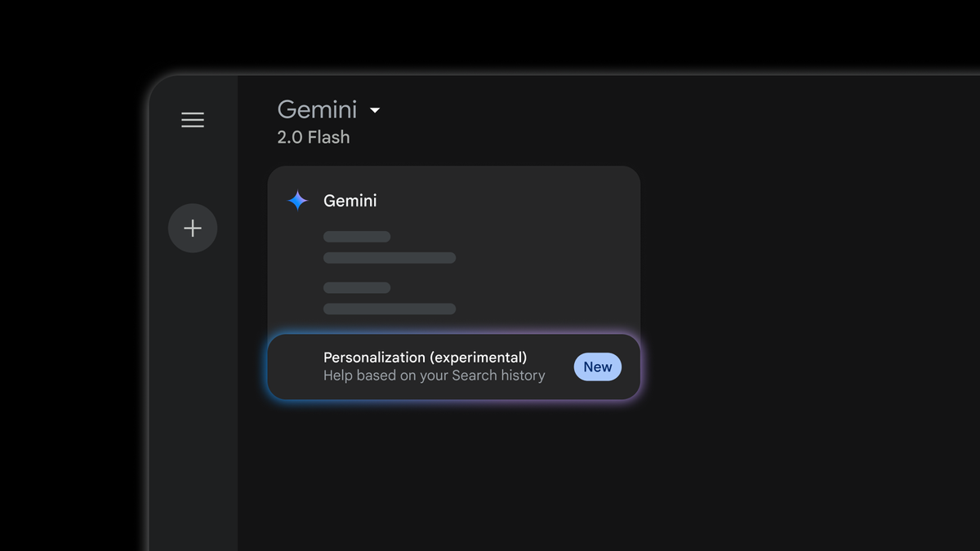Choose the 2.0 Flash model label

[x=313, y=136]
